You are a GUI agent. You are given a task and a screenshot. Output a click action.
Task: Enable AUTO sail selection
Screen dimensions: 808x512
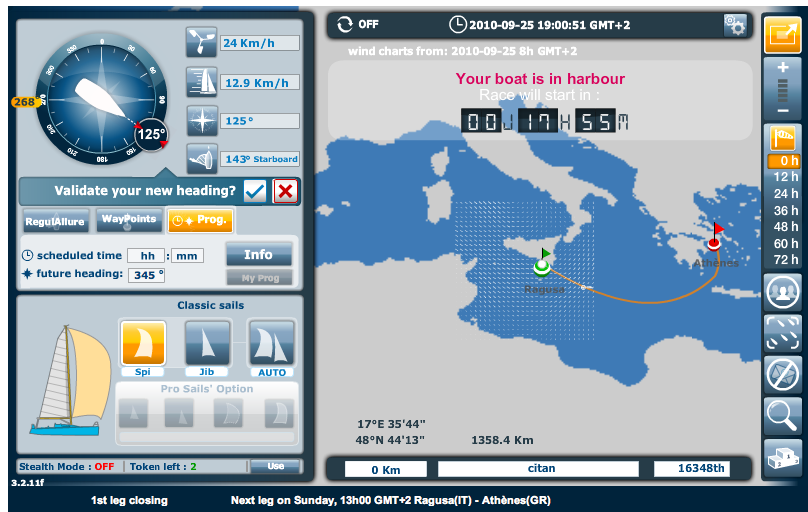pyautogui.click(x=271, y=346)
